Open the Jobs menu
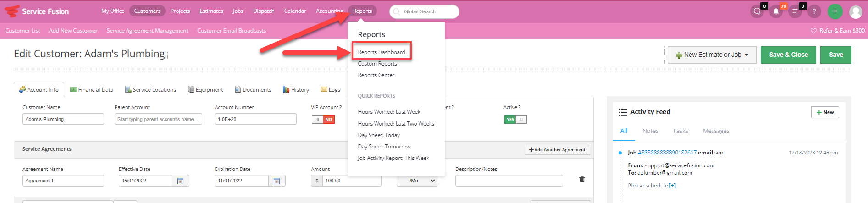The image size is (868, 203). point(238,11)
